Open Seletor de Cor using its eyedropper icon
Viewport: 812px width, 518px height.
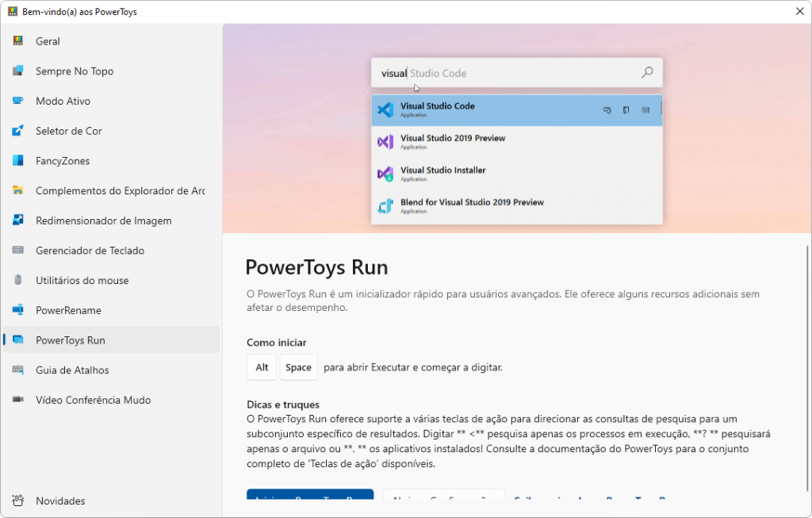(x=17, y=130)
